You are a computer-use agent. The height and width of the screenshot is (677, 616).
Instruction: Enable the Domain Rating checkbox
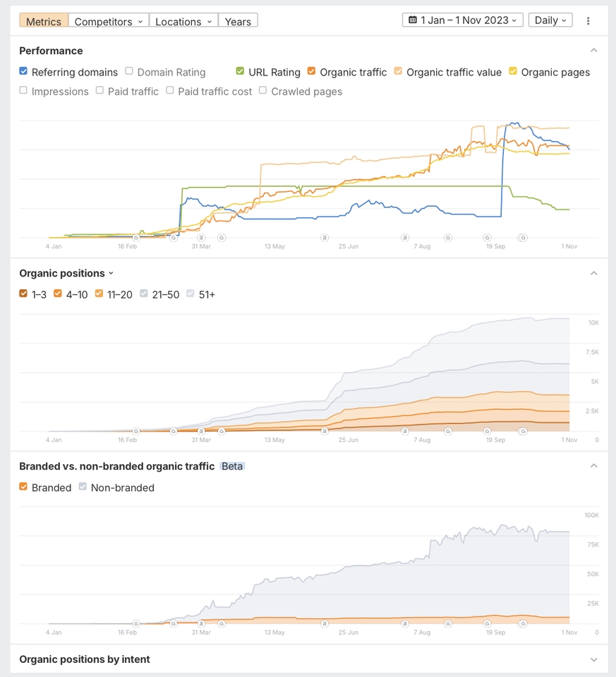(129, 72)
